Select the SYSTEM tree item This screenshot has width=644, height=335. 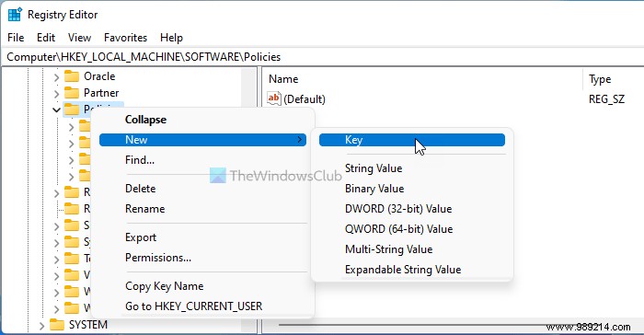(x=88, y=325)
